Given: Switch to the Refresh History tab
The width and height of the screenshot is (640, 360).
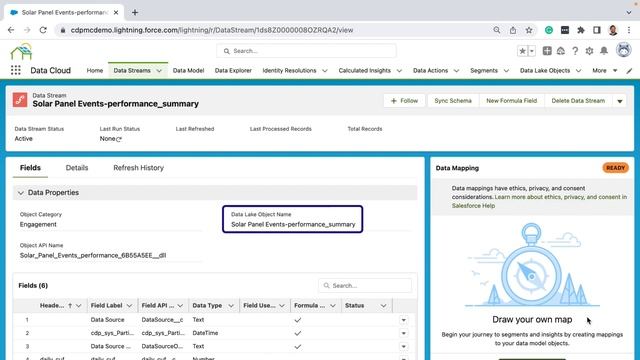Looking at the screenshot, I should pos(138,168).
